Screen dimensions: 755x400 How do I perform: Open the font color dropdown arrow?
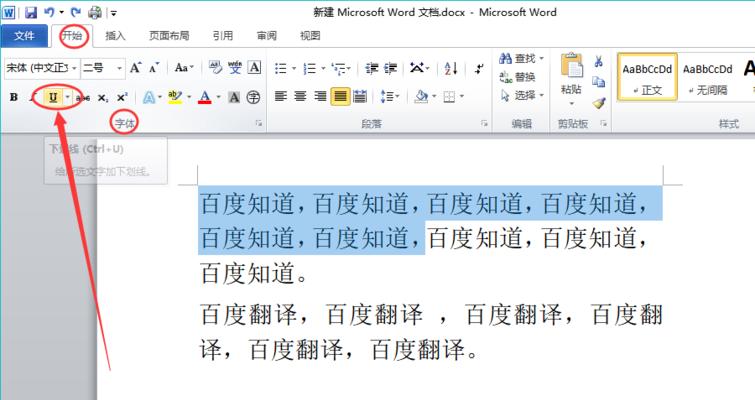219,97
